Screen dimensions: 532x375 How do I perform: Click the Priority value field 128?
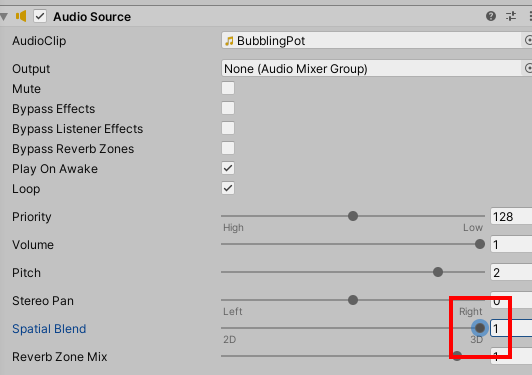[511, 217]
